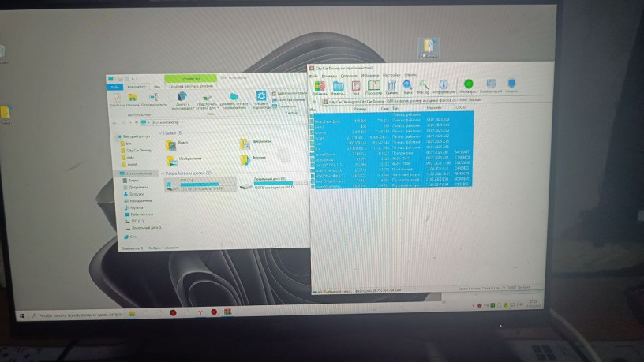The height and width of the screenshot is (362, 644).
Task: Go up one folder in the WinRAR path bar
Action: 316,102
